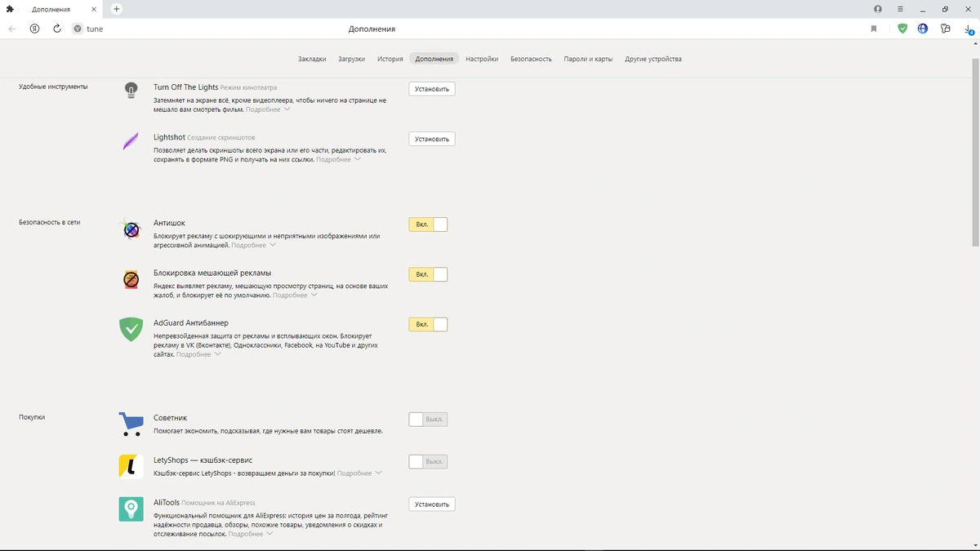Enable the Советник toggle
This screenshot has height=551, width=980.
[428, 419]
